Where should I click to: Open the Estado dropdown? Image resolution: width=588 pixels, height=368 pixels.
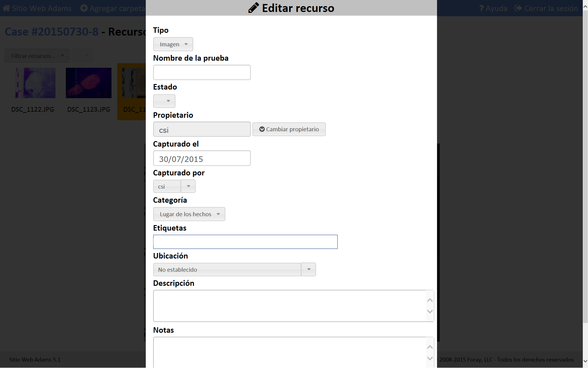(x=164, y=101)
